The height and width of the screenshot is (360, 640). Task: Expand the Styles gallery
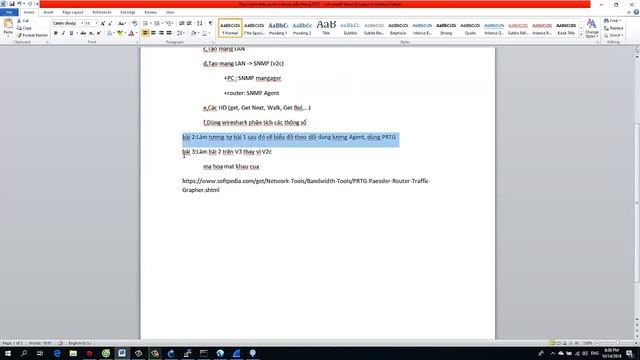pos(581,36)
